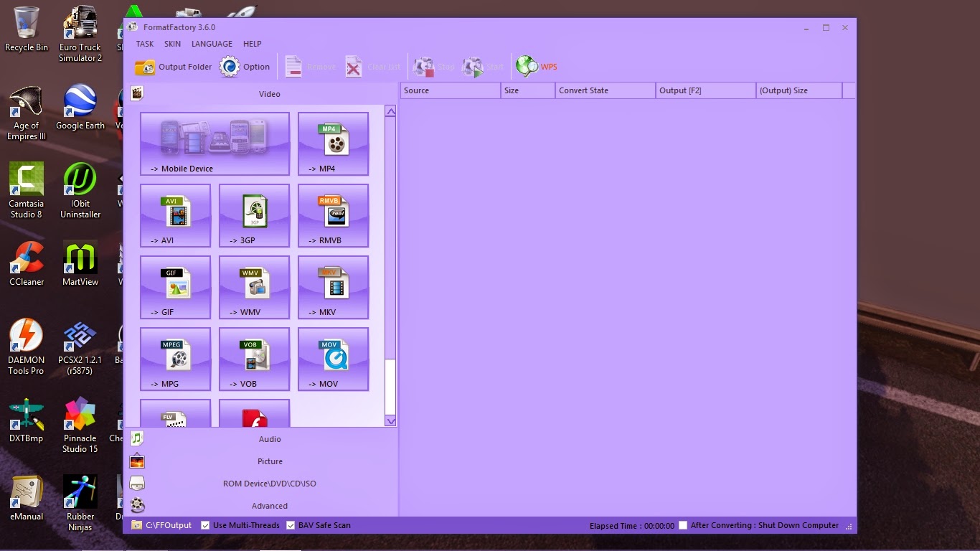Open the C:\FFOutput folder link in status bar
The width and height of the screenshot is (980, 551).
[161, 525]
